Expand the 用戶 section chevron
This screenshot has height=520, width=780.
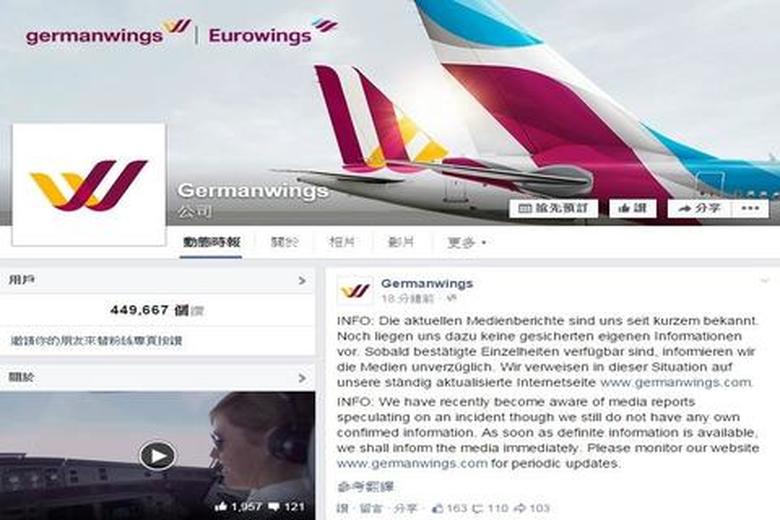click(302, 281)
